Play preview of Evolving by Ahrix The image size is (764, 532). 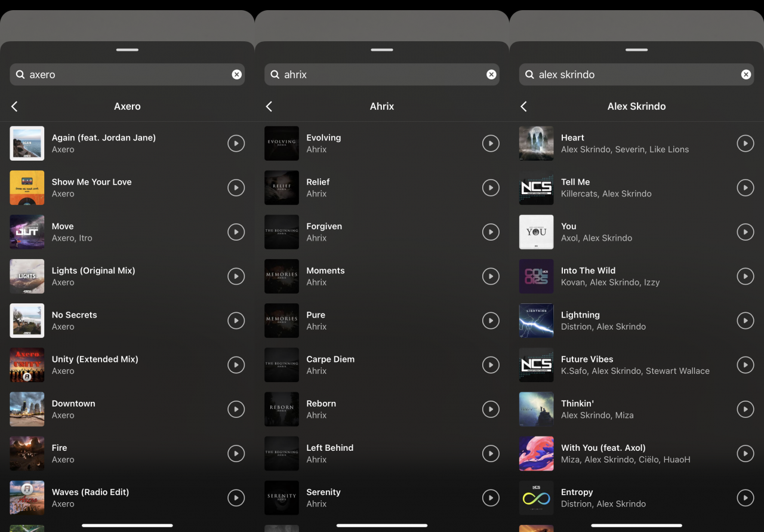(491, 143)
